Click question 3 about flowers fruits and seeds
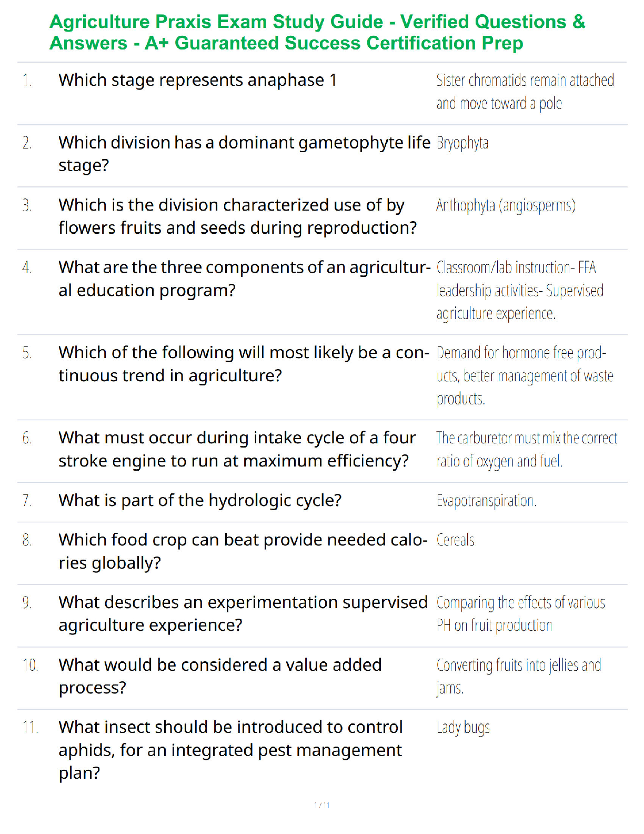 (237, 216)
